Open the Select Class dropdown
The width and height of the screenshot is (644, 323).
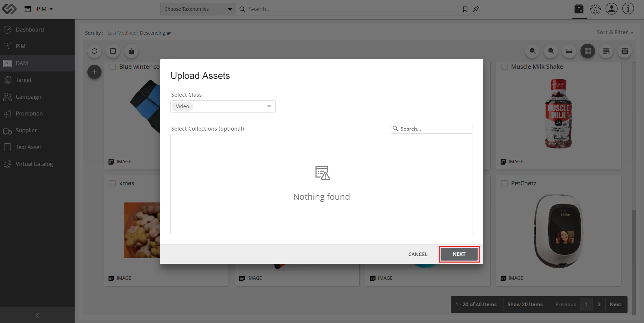[223, 106]
